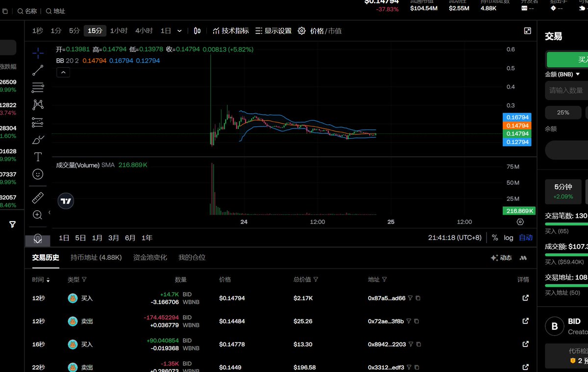Choose the emoji drawing tool
588x372 pixels.
(38, 174)
